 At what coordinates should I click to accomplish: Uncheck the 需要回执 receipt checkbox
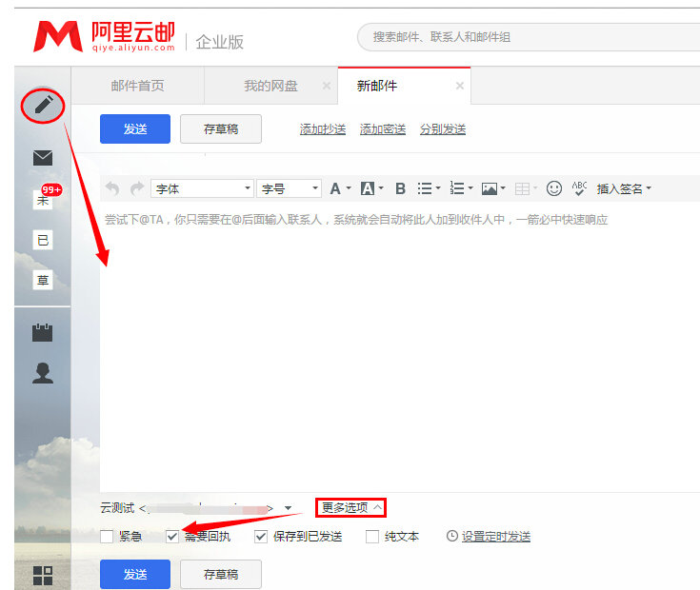coord(172,537)
